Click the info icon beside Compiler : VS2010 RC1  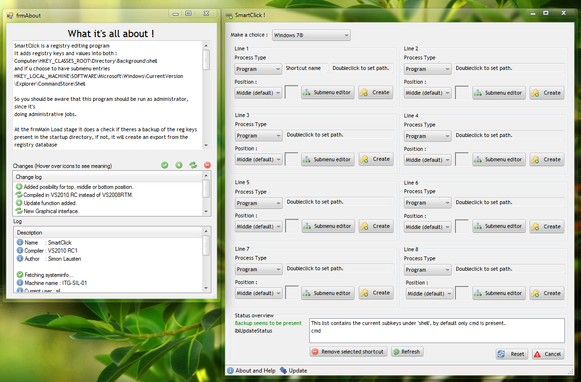click(20, 250)
